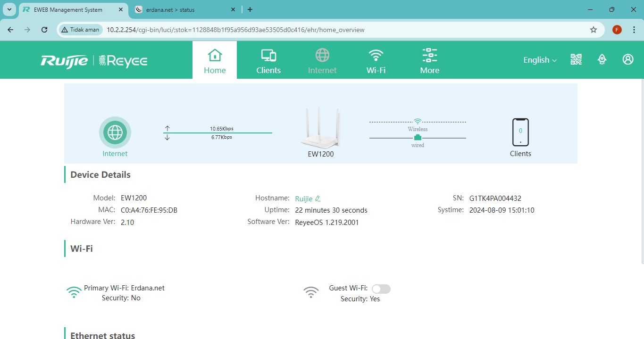Click the EW1200 router image
This screenshot has height=339, width=644.
pyautogui.click(x=321, y=129)
